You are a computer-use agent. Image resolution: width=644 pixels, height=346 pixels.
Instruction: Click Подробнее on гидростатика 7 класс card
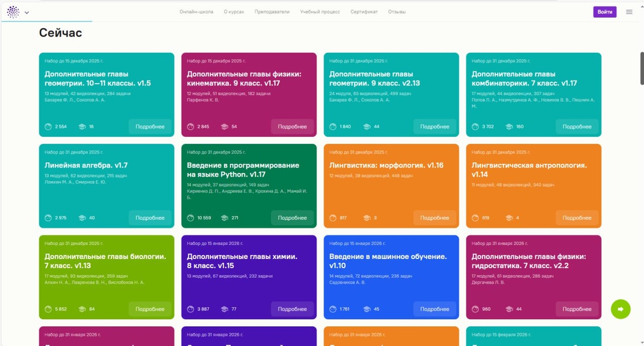pos(577,309)
